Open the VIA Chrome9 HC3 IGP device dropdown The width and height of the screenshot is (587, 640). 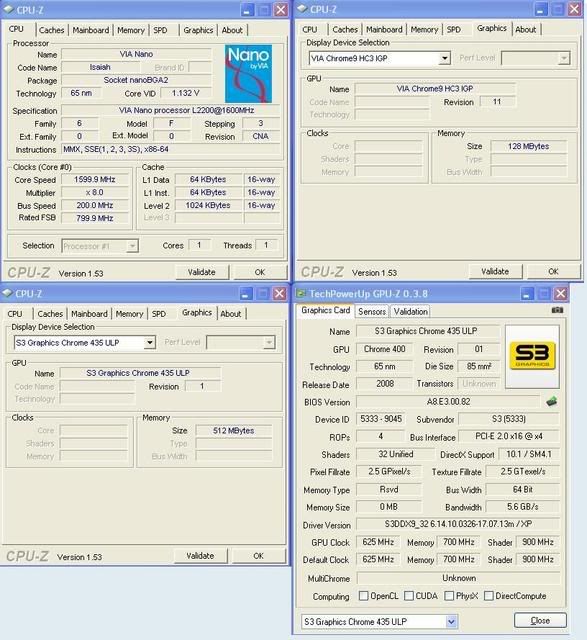pos(445,58)
